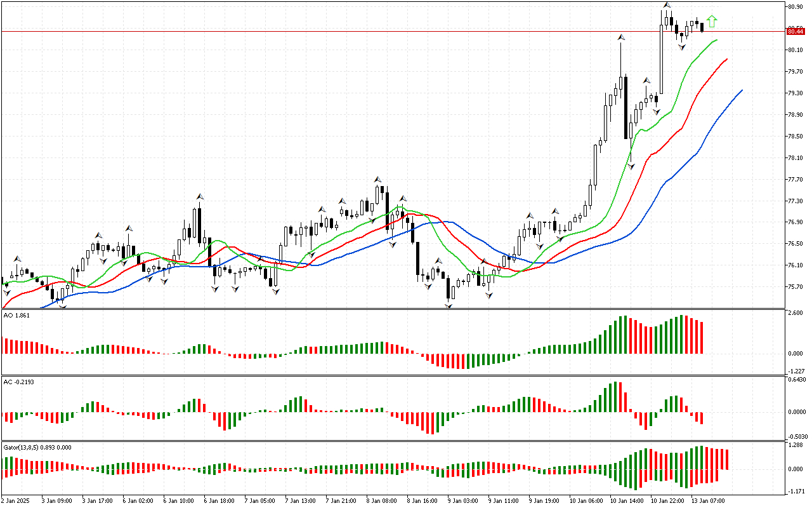Click the green up-arrow signal icon
Viewport: 812px width, 508px height.
712,22
